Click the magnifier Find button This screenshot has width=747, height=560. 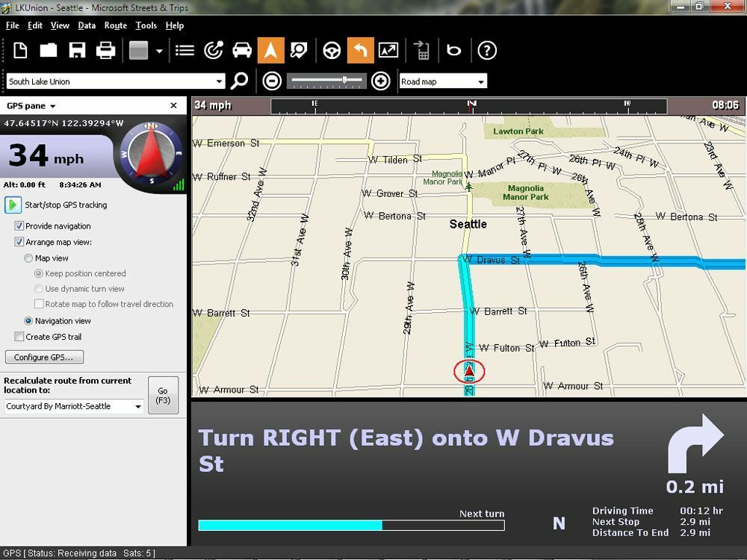point(240,81)
